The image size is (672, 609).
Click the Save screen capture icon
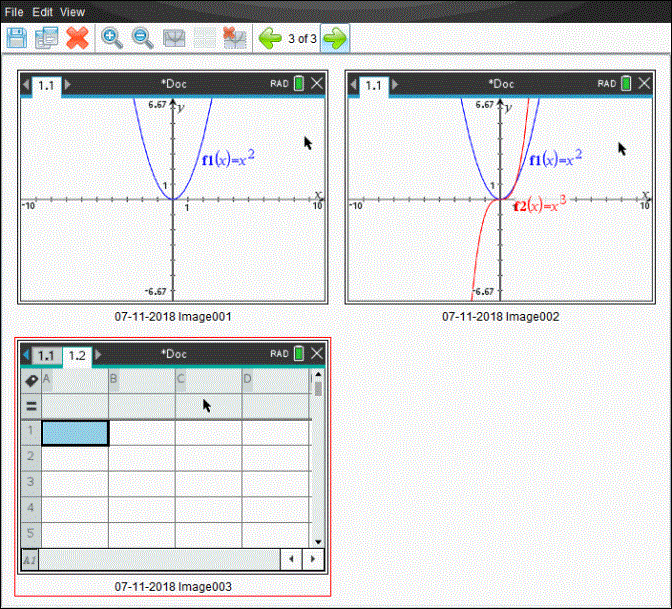(17, 38)
